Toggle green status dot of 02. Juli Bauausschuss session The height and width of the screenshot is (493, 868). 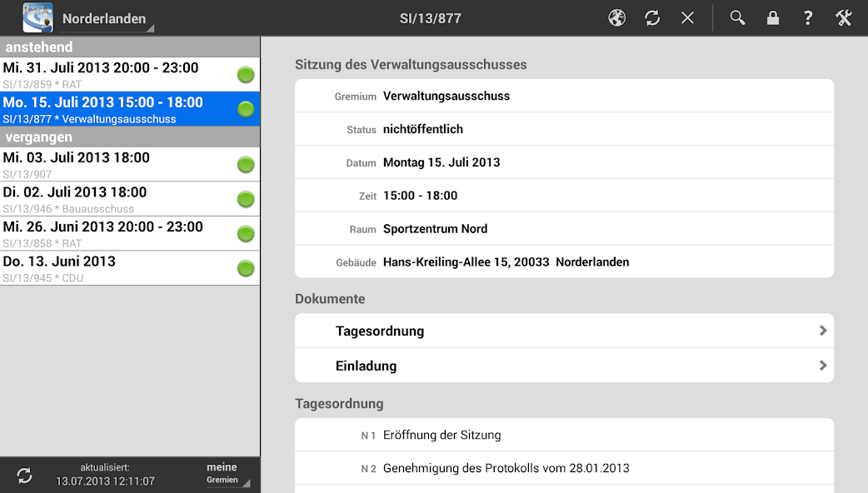[246, 199]
